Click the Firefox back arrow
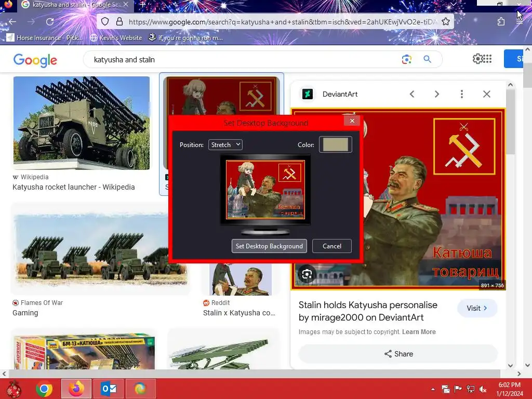 click(x=12, y=22)
